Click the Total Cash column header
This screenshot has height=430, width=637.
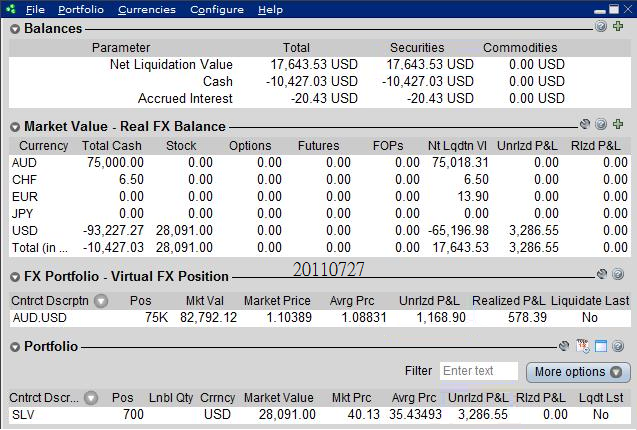112,146
